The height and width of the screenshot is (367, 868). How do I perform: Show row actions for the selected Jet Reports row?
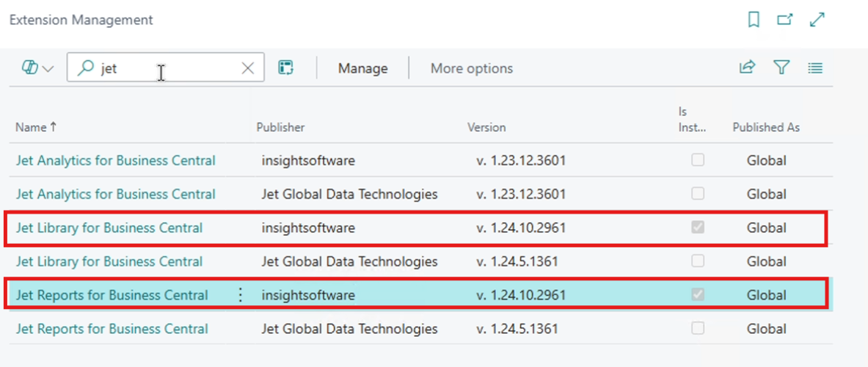(x=240, y=295)
